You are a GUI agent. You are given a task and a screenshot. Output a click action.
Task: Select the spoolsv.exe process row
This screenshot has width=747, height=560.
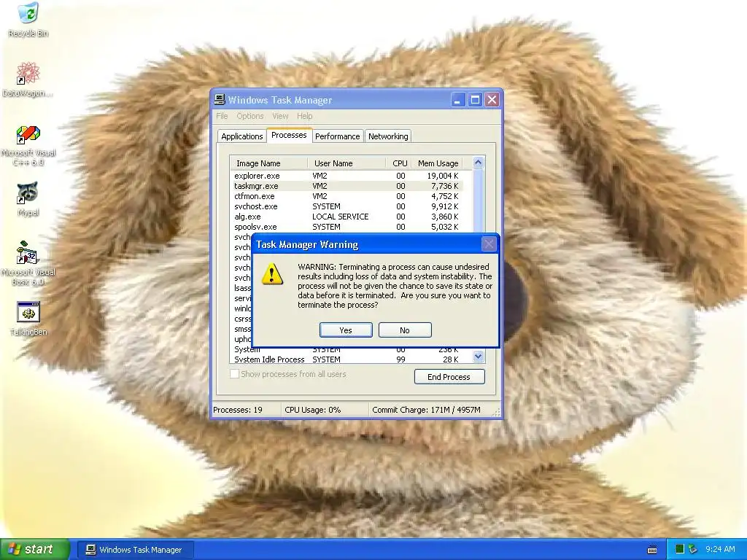click(347, 227)
